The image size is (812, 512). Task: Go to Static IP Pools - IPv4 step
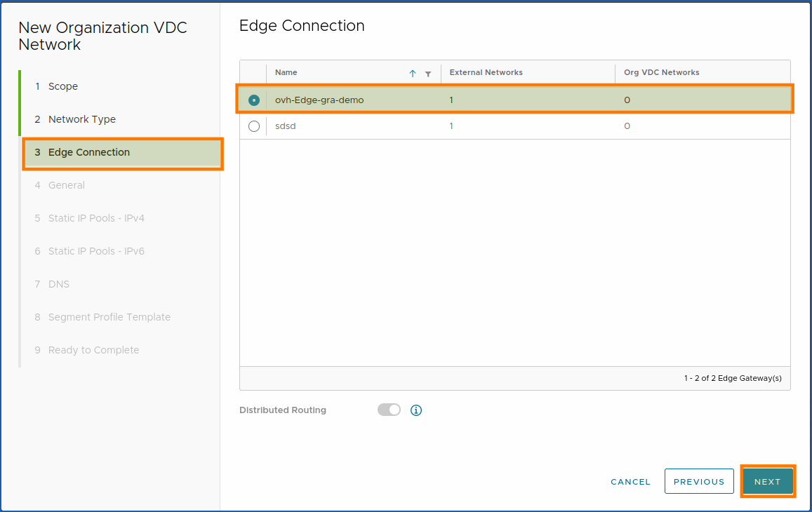click(96, 218)
